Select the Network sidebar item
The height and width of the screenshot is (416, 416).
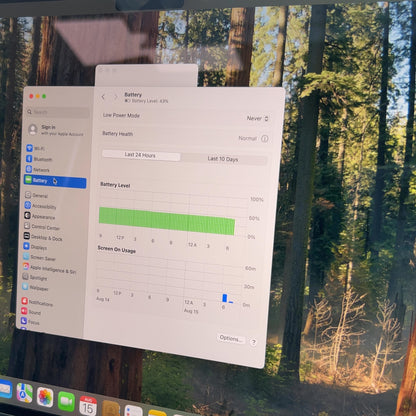(x=38, y=169)
